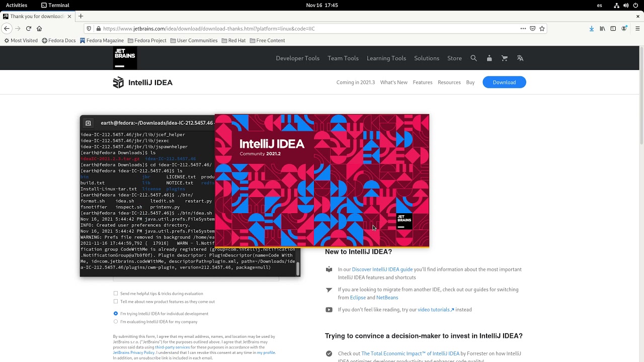Open the Firefox library icon
The image size is (644, 362).
click(x=602, y=29)
